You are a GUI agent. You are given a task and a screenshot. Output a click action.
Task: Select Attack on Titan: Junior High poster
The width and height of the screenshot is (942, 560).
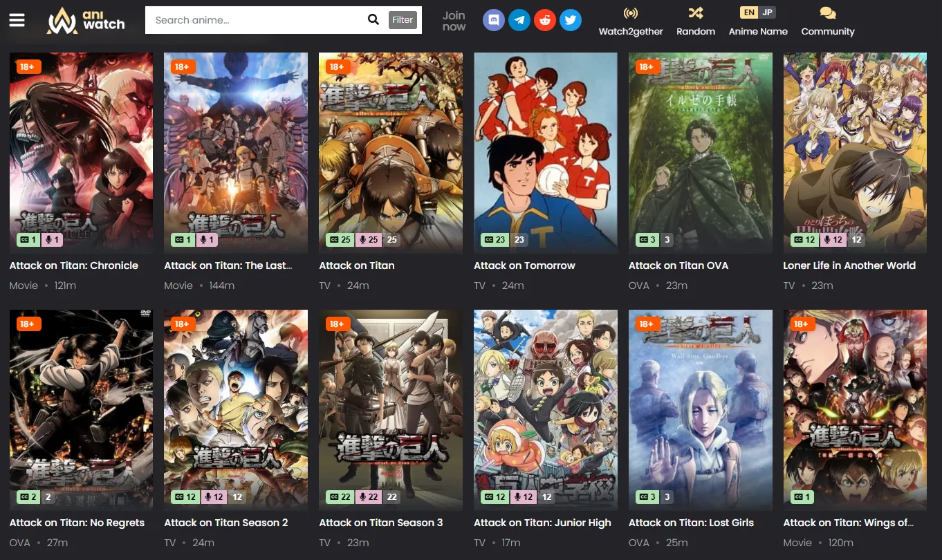click(545, 409)
